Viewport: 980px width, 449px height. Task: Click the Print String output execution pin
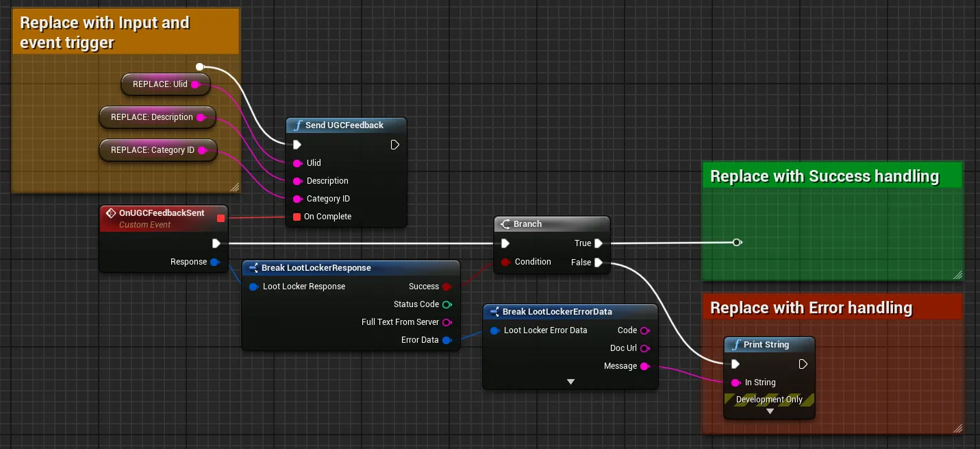(x=803, y=364)
